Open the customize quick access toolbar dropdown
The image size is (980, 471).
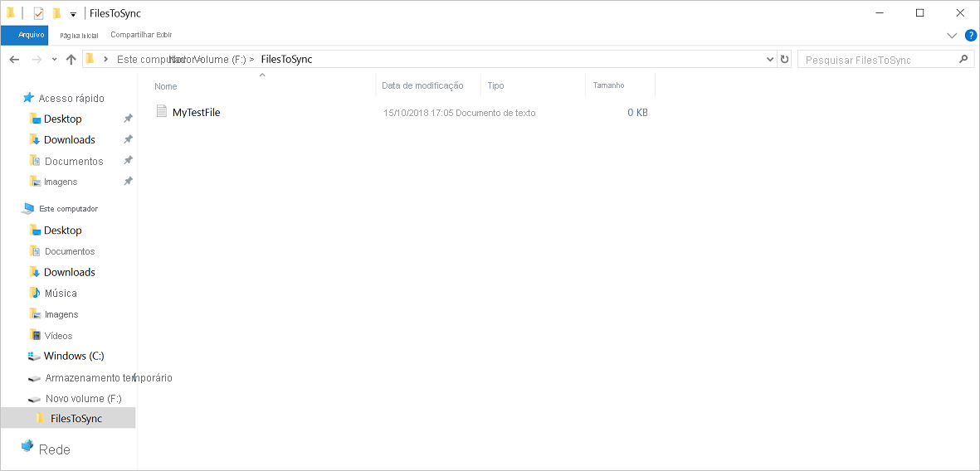coord(73,14)
